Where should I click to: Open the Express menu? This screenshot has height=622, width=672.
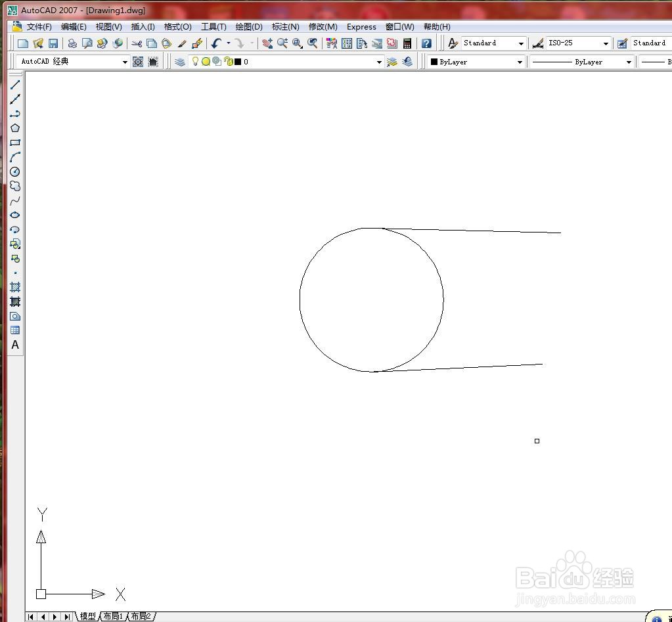(x=361, y=27)
